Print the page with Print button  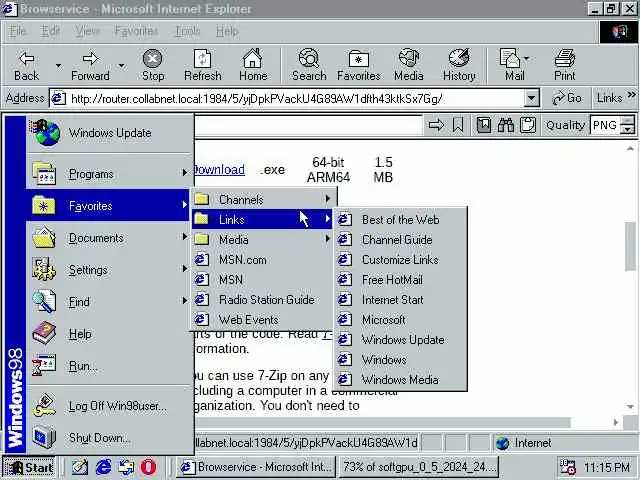pyautogui.click(x=564, y=65)
